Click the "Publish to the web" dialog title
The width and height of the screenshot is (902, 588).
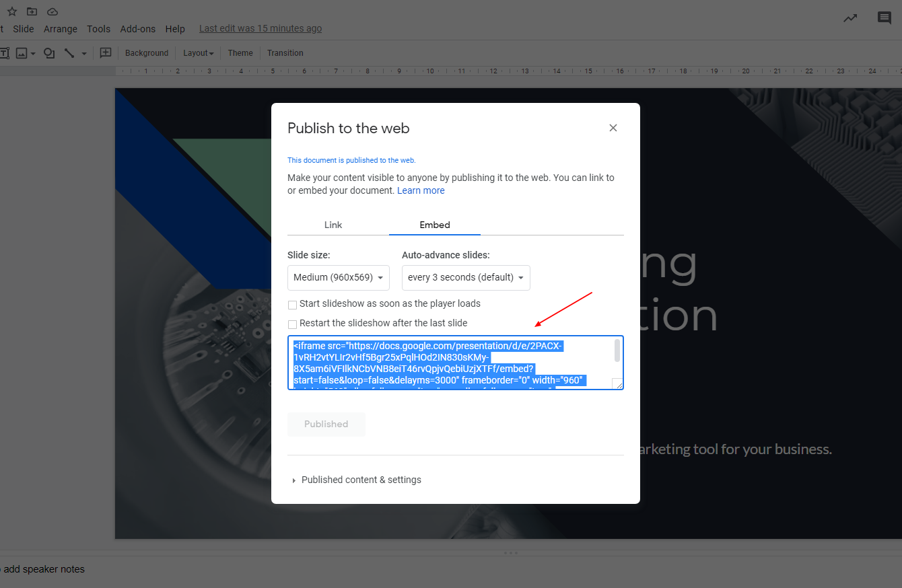point(349,128)
